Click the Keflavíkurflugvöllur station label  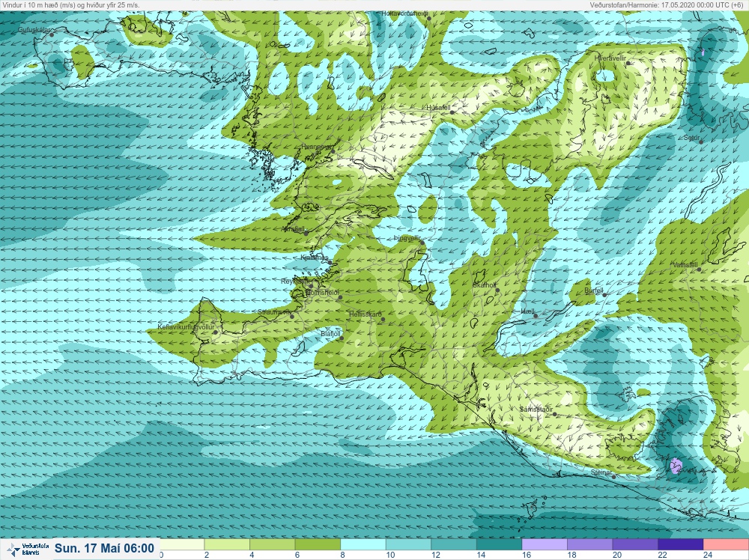[186, 327]
